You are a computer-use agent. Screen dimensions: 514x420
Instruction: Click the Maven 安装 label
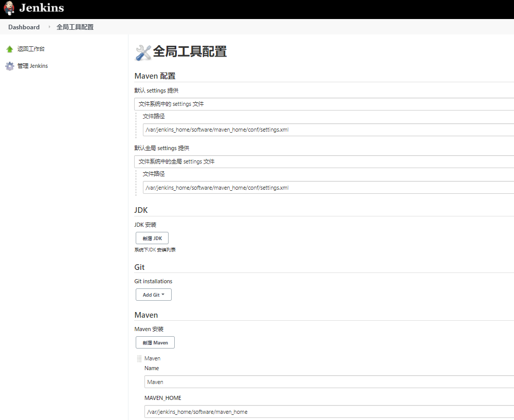(x=149, y=329)
